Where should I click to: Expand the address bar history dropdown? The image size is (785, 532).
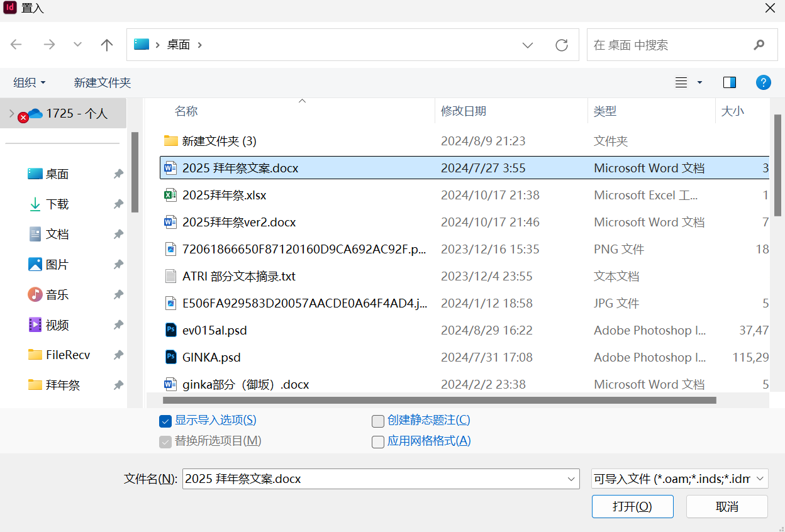[x=528, y=45]
